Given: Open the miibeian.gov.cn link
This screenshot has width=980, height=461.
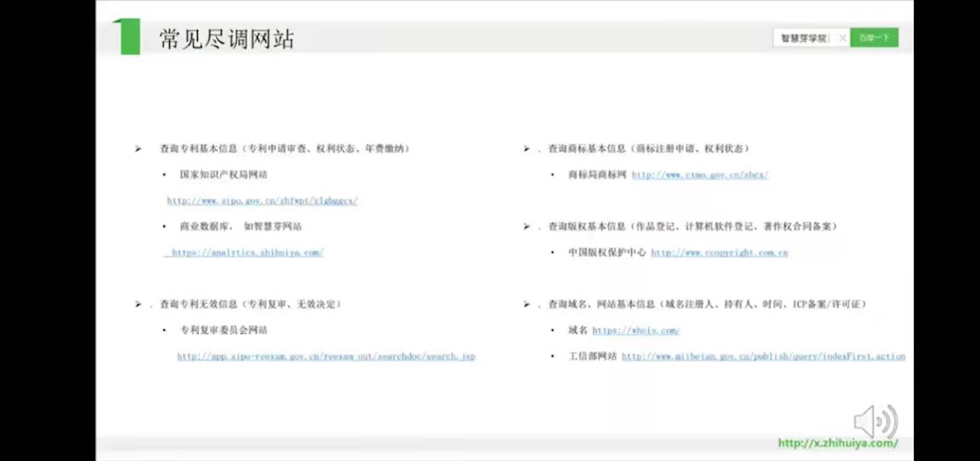Looking at the screenshot, I should point(763,356).
